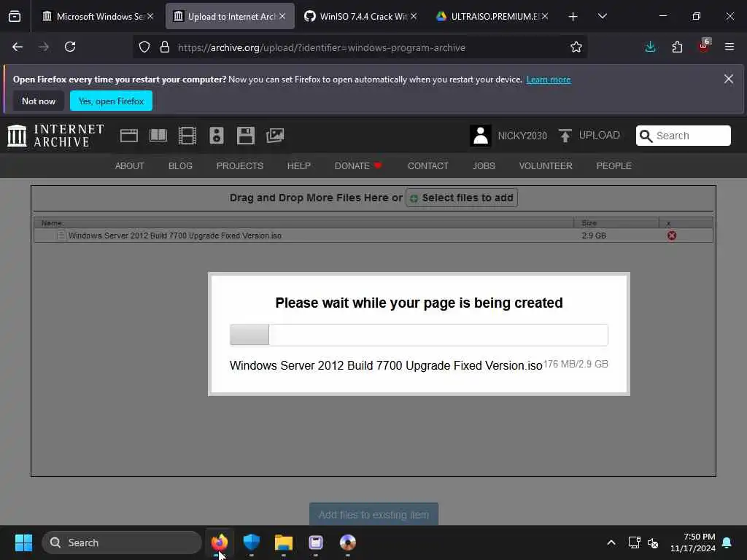Follow the Learn more link

(x=549, y=79)
